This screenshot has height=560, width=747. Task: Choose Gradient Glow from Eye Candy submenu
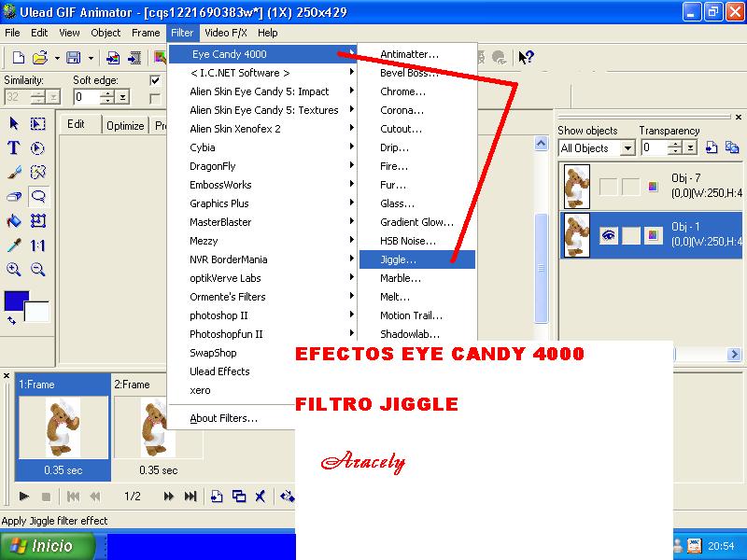[416, 222]
